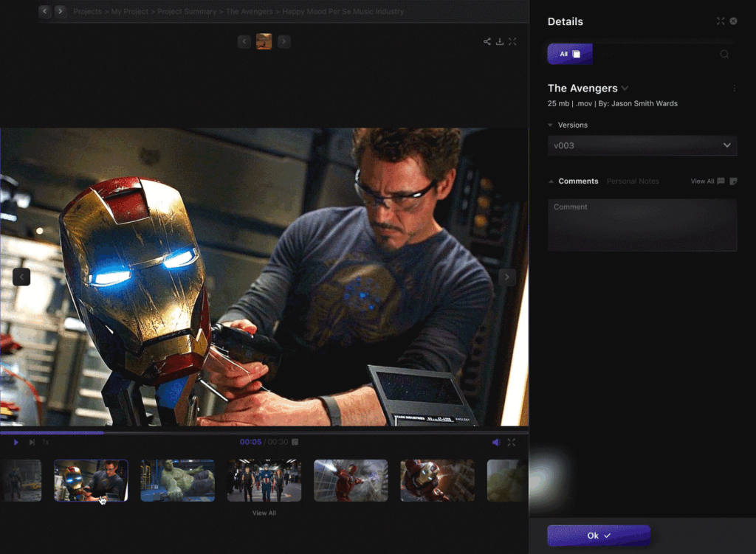
Task: Select the Iron Man flying close-up thumbnail
Action: (437, 480)
